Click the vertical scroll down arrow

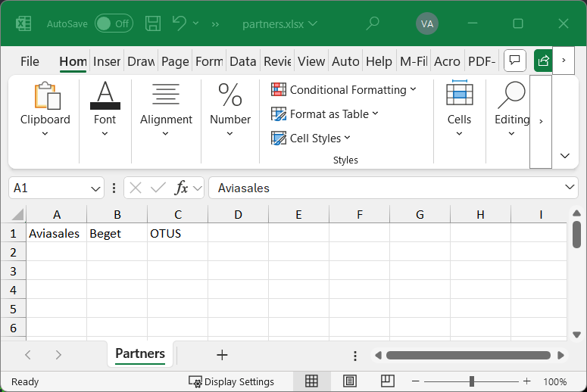pos(577,334)
